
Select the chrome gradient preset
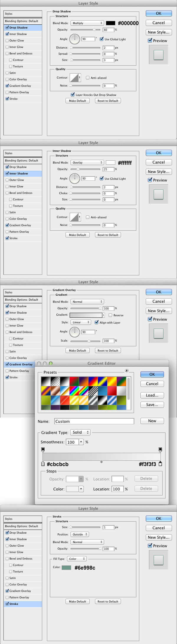(65, 391)
